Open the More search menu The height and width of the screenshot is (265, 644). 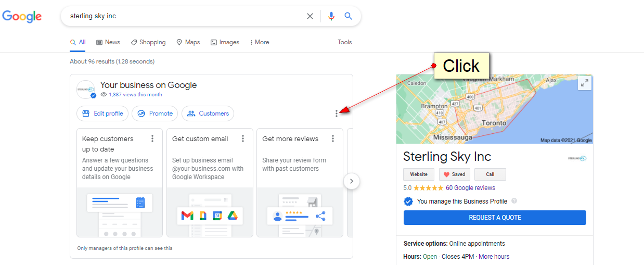point(260,42)
